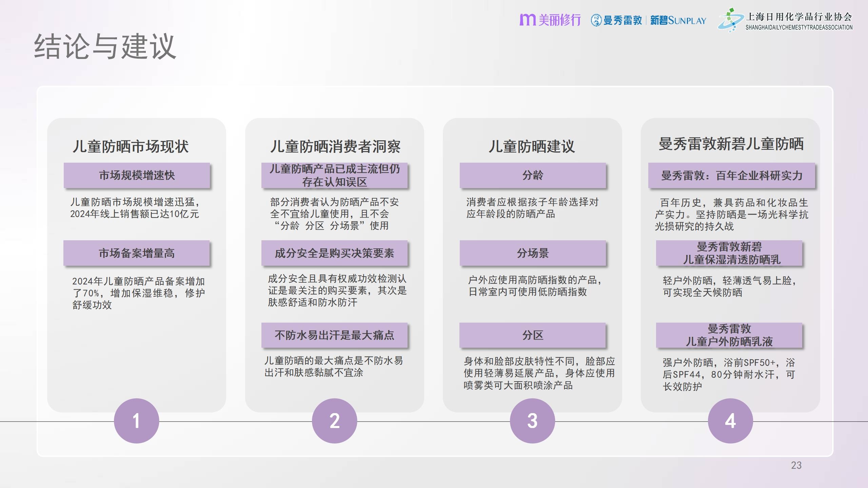This screenshot has width=868, height=488.
Task: Click the purple circle numbered 2
Action: pos(334,421)
